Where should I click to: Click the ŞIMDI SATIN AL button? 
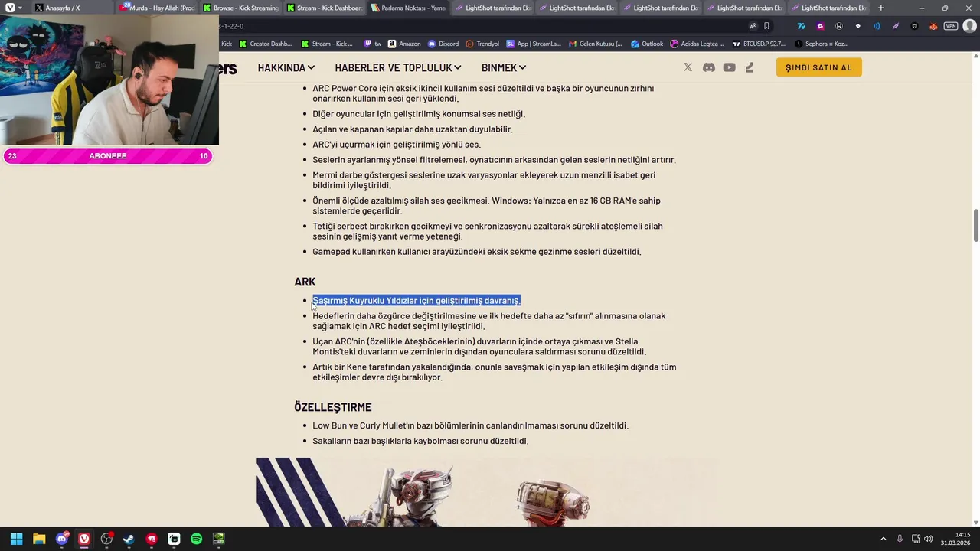[818, 67]
